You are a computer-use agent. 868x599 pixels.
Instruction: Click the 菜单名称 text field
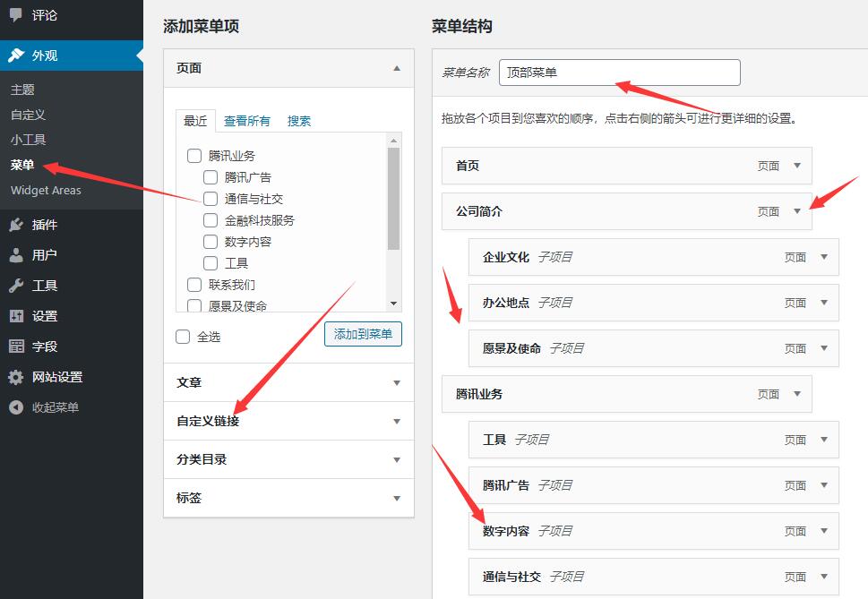point(619,73)
